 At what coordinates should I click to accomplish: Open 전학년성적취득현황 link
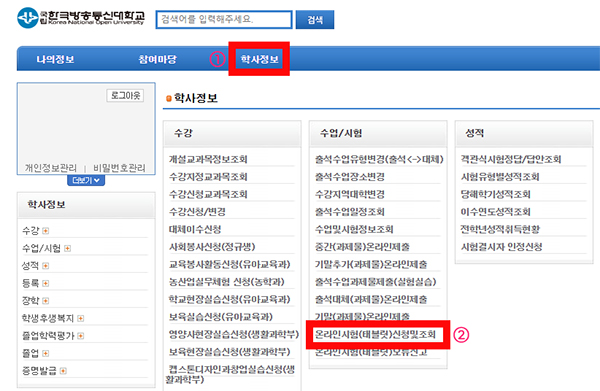[x=500, y=229]
